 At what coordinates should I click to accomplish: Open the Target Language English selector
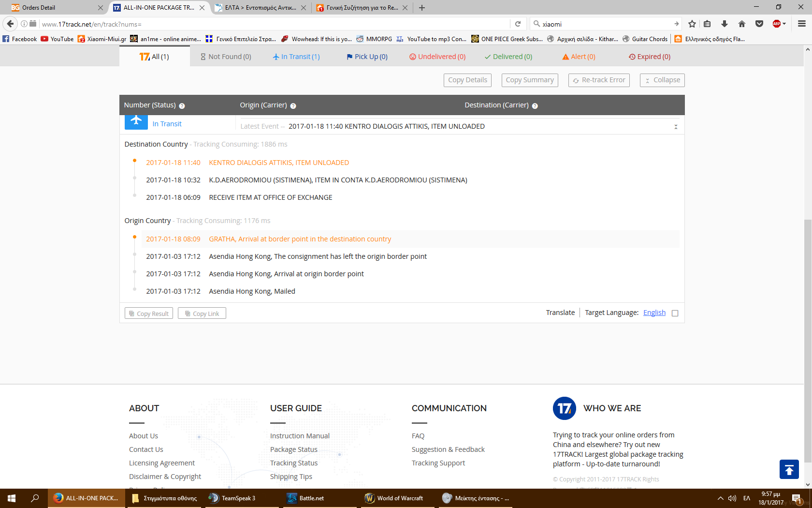click(654, 313)
